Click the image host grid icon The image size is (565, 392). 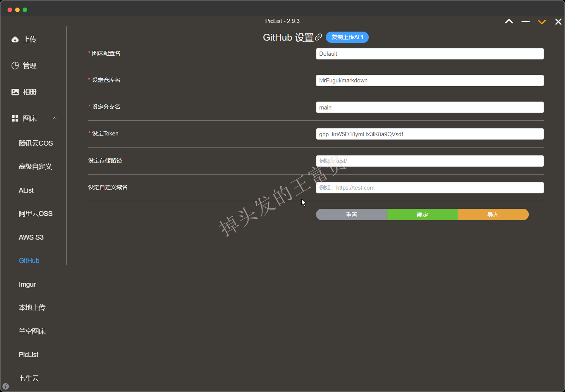coord(15,119)
